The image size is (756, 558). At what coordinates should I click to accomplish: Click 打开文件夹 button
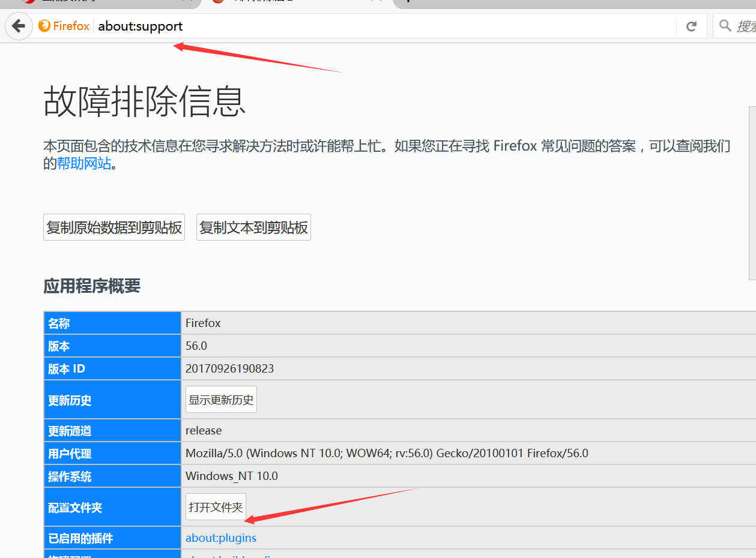coord(216,507)
